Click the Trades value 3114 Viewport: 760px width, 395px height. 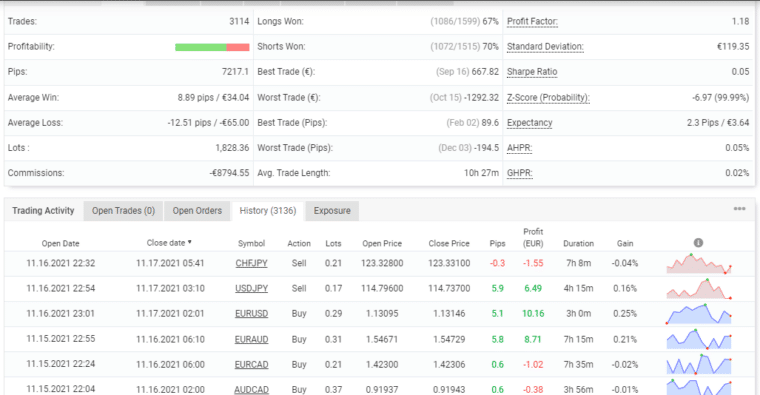pyautogui.click(x=239, y=21)
